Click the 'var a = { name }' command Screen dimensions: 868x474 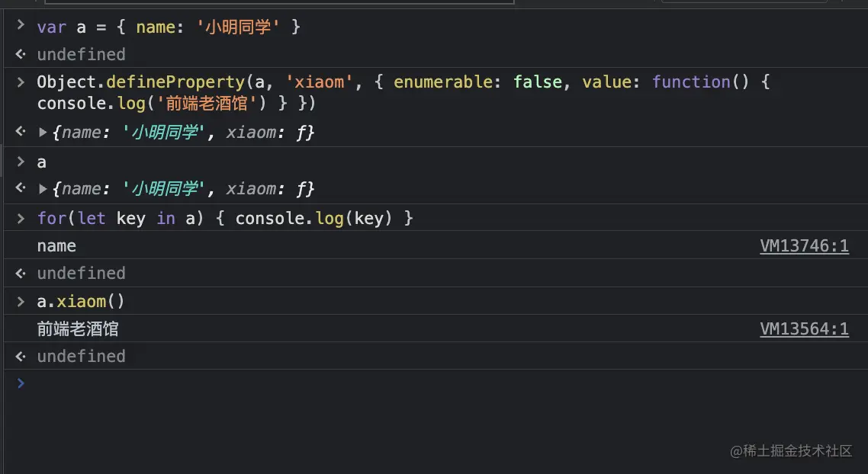click(x=169, y=27)
